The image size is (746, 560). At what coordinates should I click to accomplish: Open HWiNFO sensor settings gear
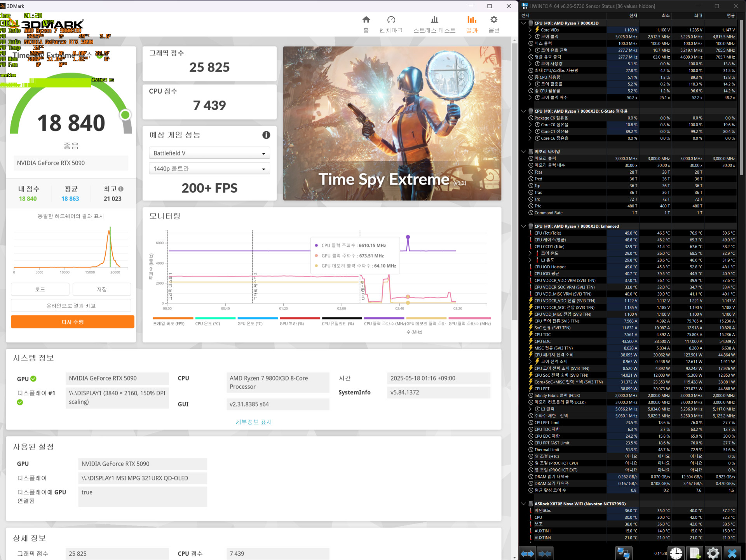tap(713, 553)
